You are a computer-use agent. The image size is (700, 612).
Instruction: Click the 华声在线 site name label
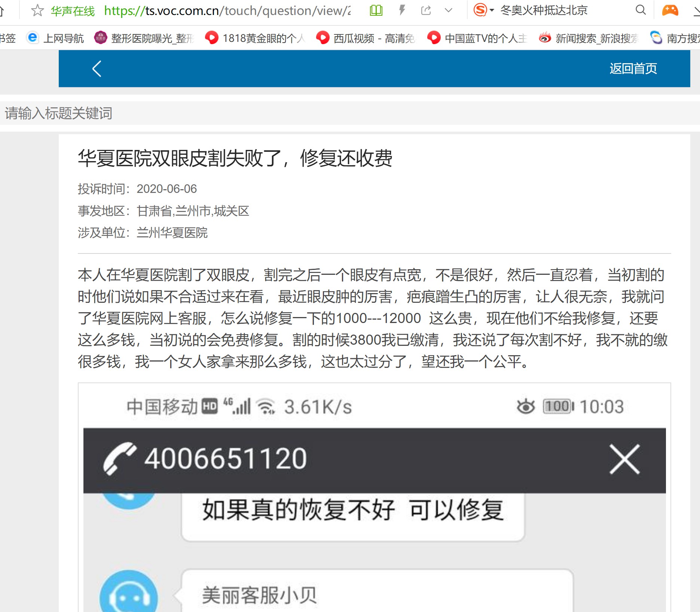click(73, 11)
